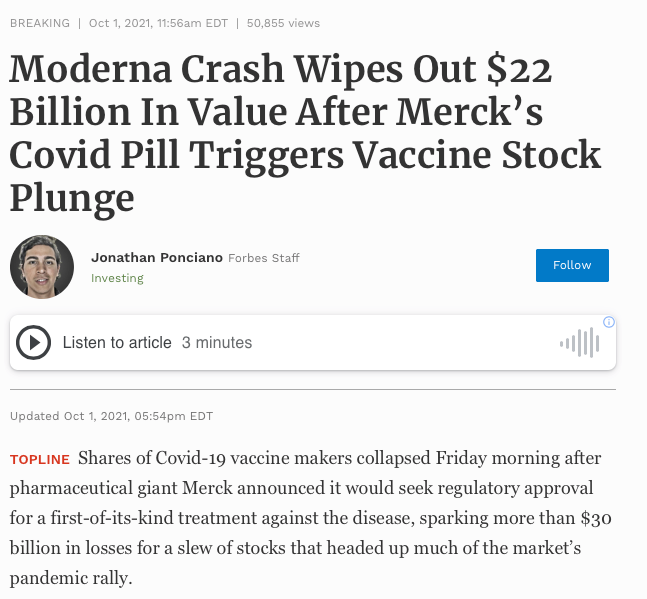Click the '3 minutes' duration label
Screen dimensions: 647x599
point(217,342)
